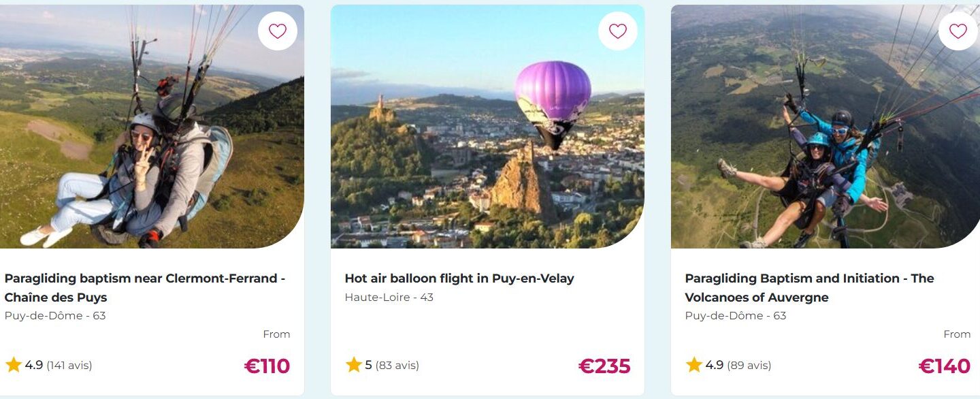
Task: Click the €140 price
Action: click(x=945, y=366)
